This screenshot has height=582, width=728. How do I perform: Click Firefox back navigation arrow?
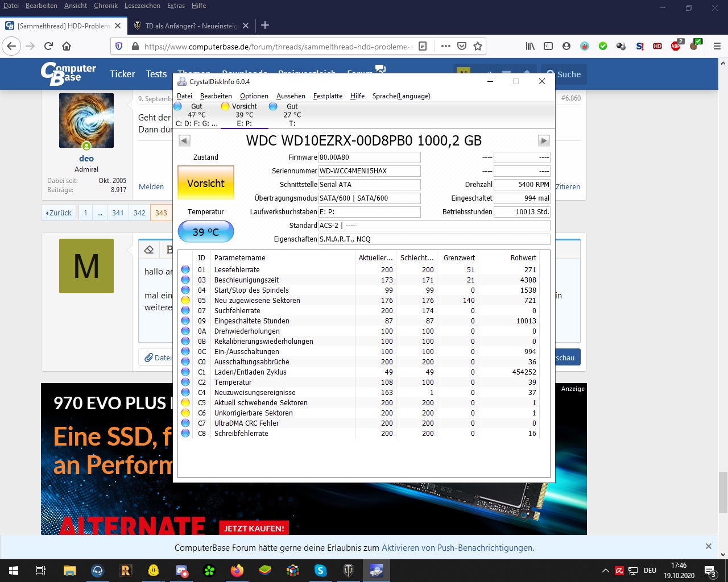click(12, 47)
